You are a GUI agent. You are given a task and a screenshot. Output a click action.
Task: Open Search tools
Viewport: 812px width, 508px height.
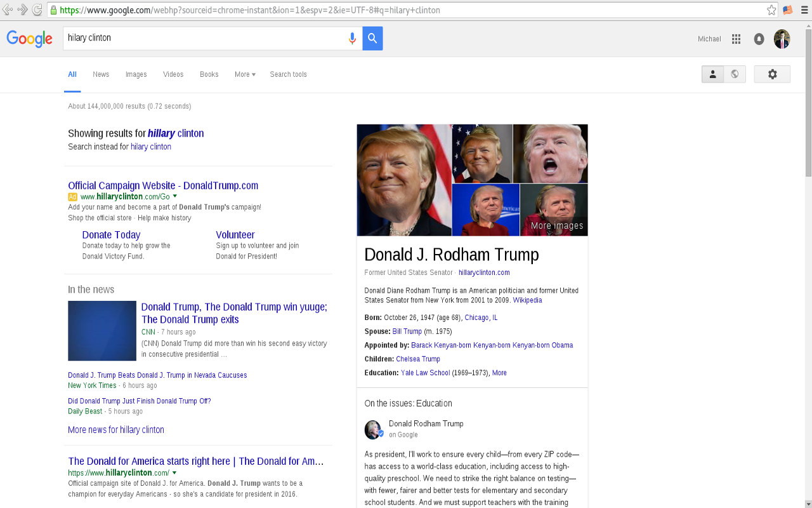(x=288, y=74)
